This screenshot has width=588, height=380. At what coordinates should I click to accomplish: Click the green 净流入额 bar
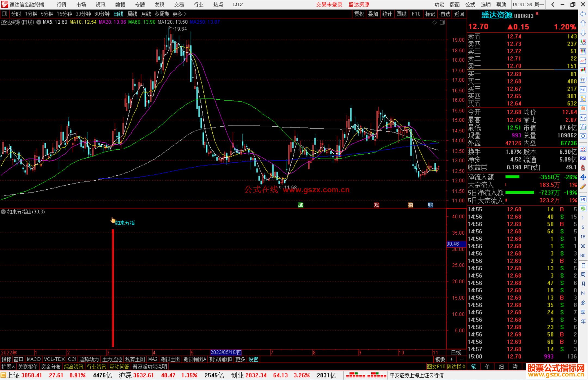(512, 177)
